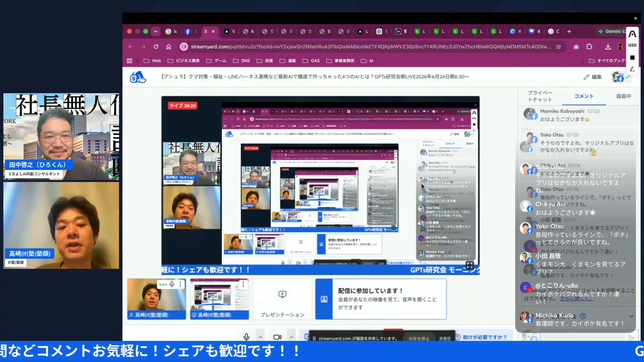Open the tab search dropdown arrow
This screenshot has width=644, height=362.
[156, 32]
